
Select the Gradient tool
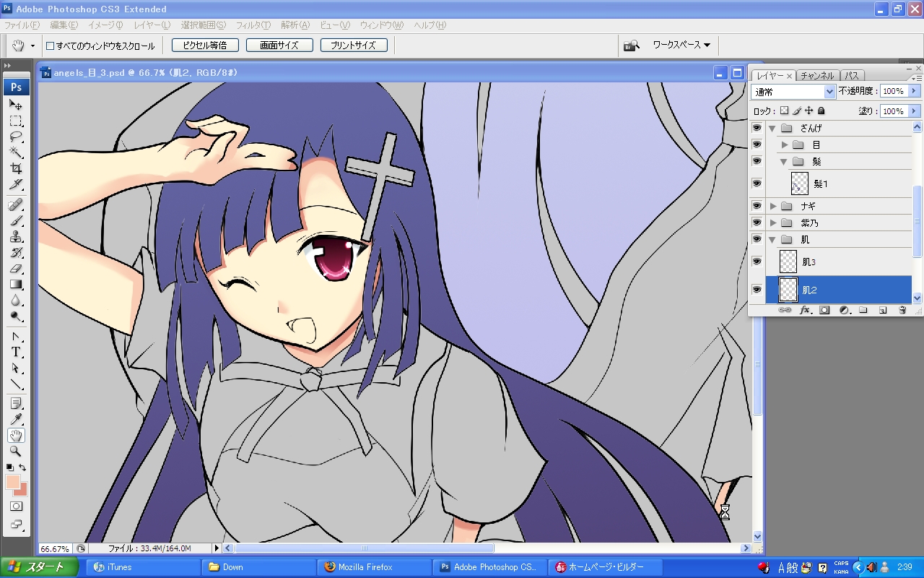pos(16,285)
